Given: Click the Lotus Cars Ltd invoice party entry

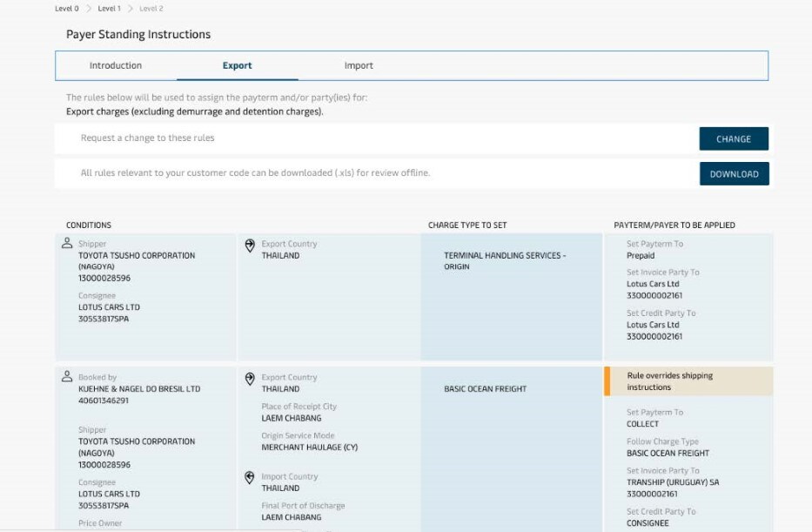Looking at the screenshot, I should 653,284.
